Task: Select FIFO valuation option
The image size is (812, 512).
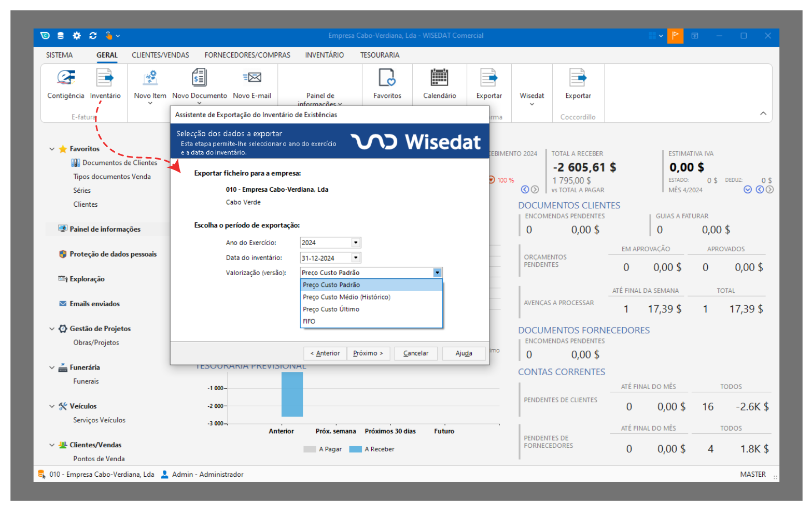Action: 309,321
